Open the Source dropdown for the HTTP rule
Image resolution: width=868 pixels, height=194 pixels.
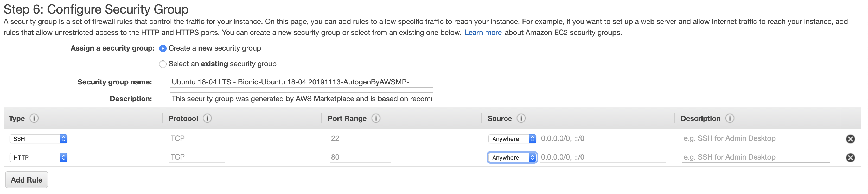click(512, 157)
